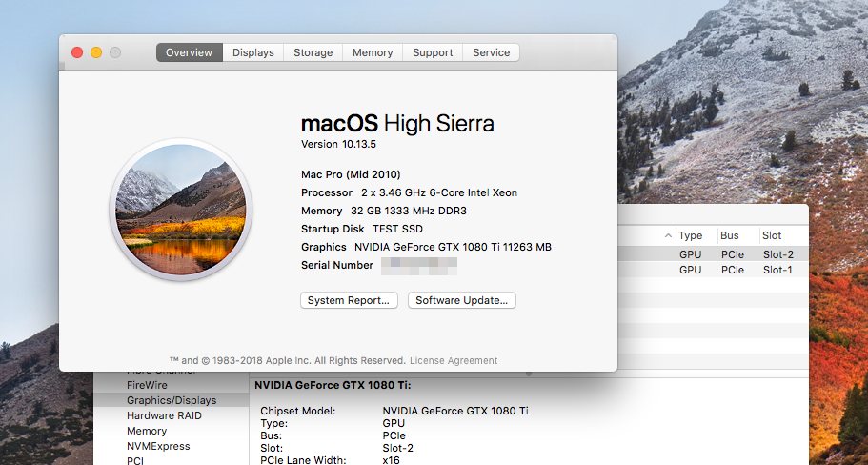Select the Slot-2 GPU row

point(713,254)
